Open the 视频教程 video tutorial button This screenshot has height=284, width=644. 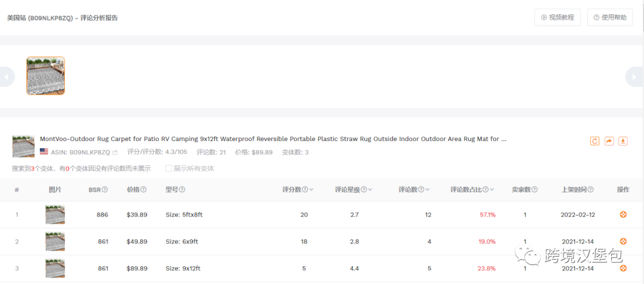pos(558,17)
